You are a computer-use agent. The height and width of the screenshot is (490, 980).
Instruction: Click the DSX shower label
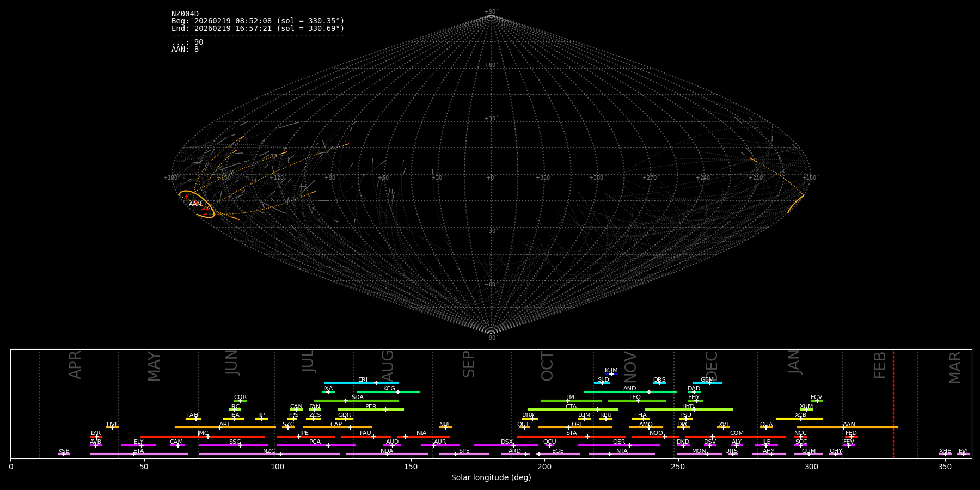[x=507, y=442]
